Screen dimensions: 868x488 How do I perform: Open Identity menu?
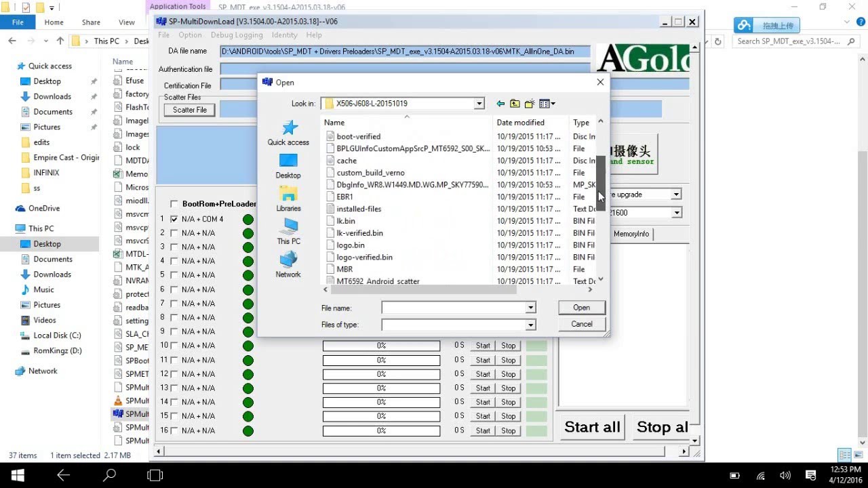(x=284, y=35)
